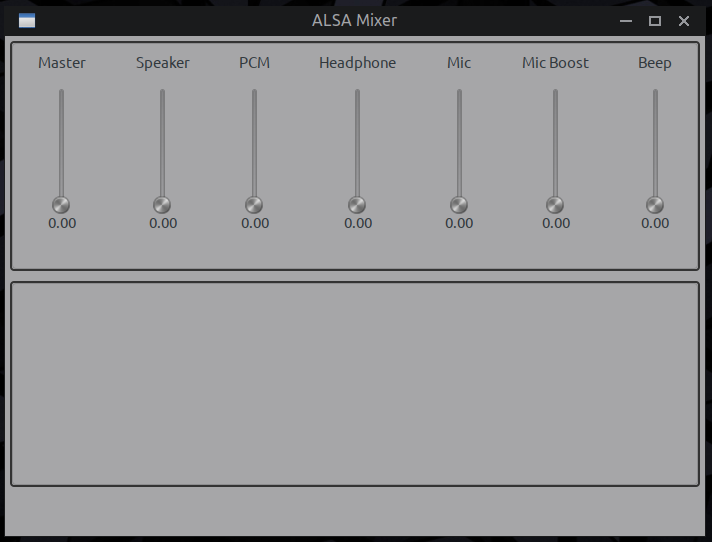Click the Headphone slider knob

click(357, 205)
